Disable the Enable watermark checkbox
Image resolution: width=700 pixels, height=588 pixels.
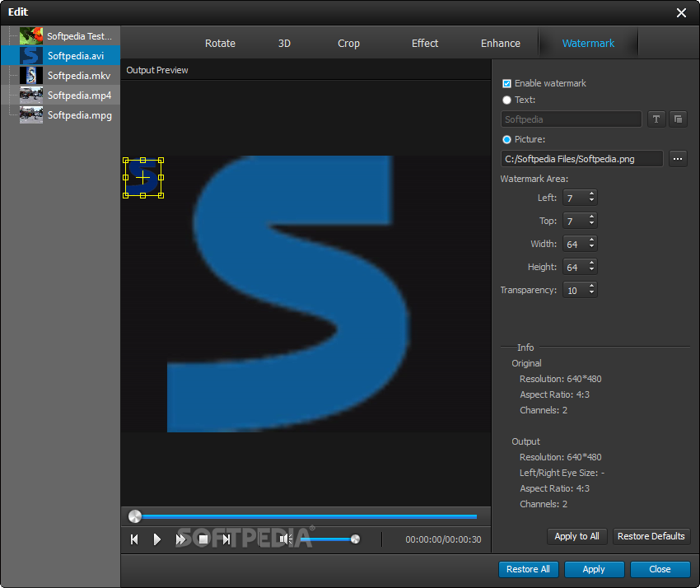pos(506,83)
